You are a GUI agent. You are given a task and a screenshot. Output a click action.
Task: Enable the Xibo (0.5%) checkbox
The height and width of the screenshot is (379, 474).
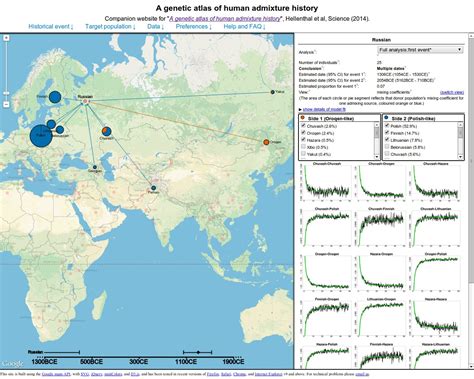pyautogui.click(x=303, y=147)
